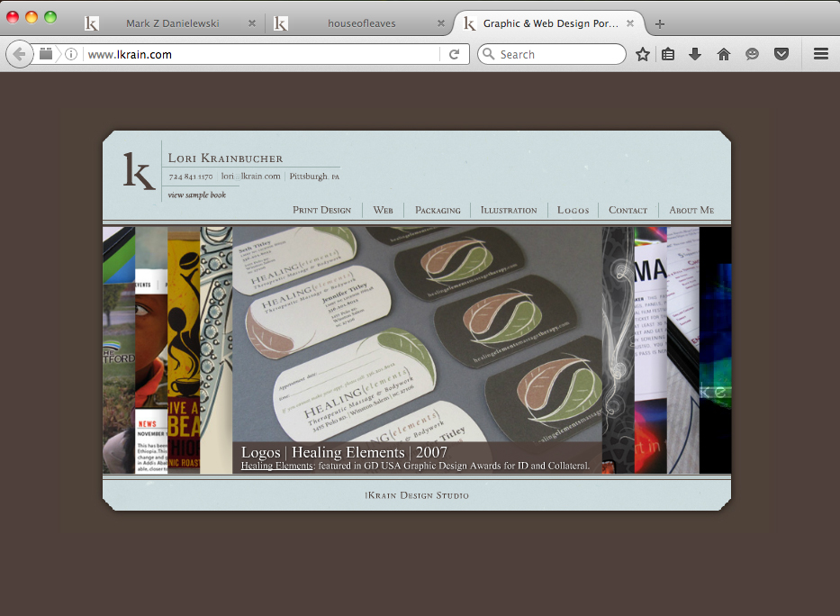The height and width of the screenshot is (616, 840).
Task: Select the yellow coffee poster thumbnail
Action: pyautogui.click(x=184, y=350)
